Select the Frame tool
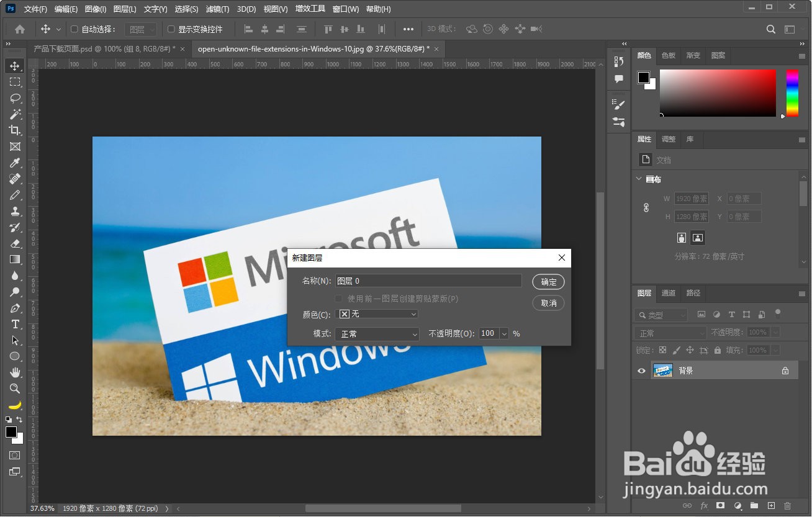The height and width of the screenshot is (517, 812). (15, 146)
